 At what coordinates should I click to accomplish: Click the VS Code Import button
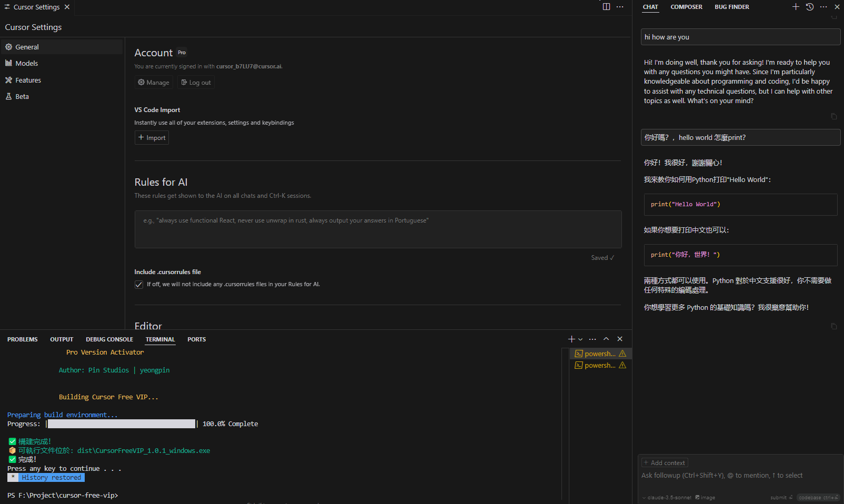[x=152, y=138]
